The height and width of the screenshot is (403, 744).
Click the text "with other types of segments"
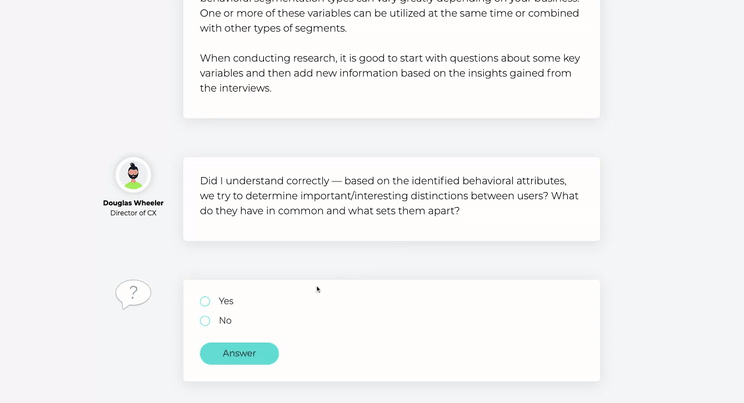tap(273, 28)
